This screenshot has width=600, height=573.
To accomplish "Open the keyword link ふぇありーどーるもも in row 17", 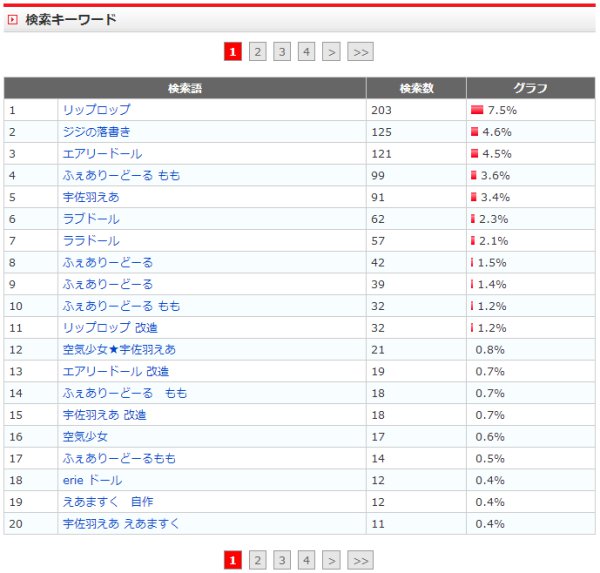I will pos(119,459).
